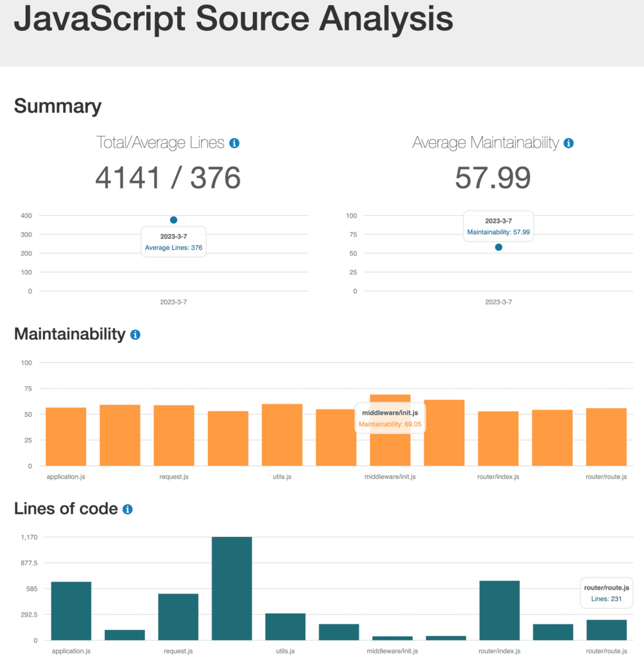Select the maintainability chart data point

pos(498,247)
